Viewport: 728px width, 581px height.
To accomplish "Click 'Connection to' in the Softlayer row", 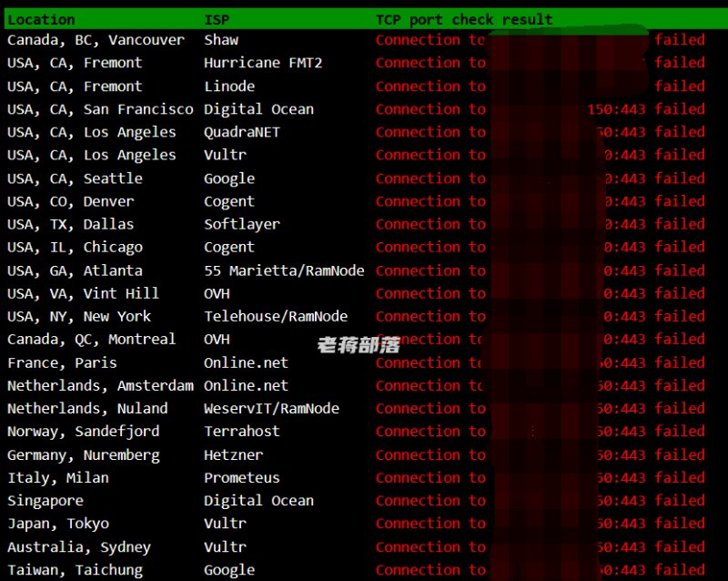I will 430,225.
